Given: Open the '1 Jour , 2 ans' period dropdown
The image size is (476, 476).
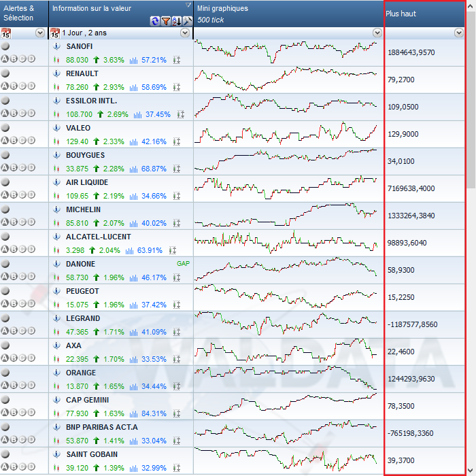Looking at the screenshot, I should tap(185, 33).
